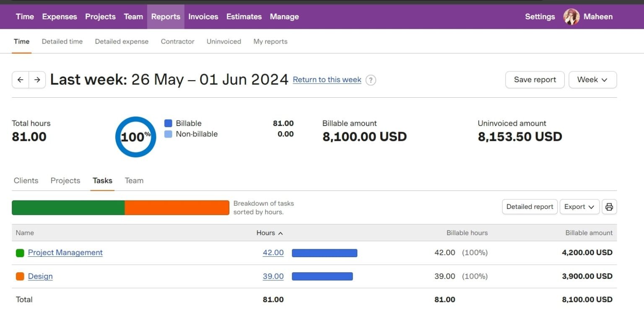Print the report using printer icon
Screen dimensions: 644x323
click(609, 207)
